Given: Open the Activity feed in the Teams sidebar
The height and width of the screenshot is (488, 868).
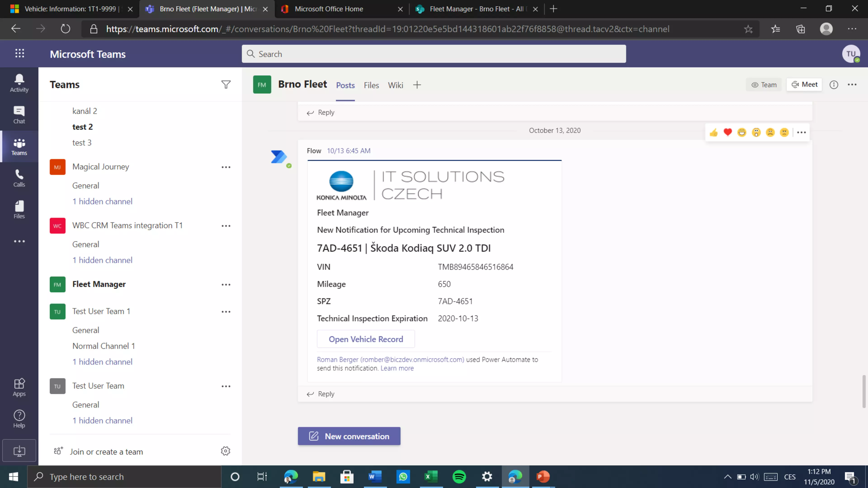Looking at the screenshot, I should click(19, 83).
